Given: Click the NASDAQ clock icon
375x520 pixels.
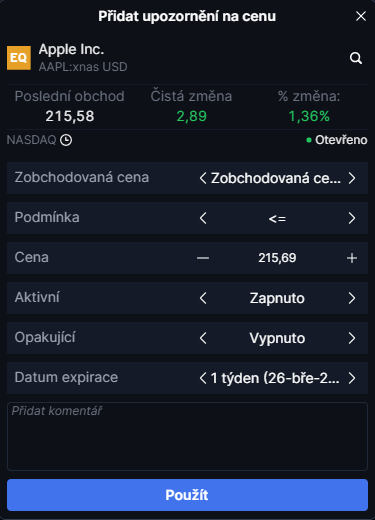Looking at the screenshot, I should 66,140.
